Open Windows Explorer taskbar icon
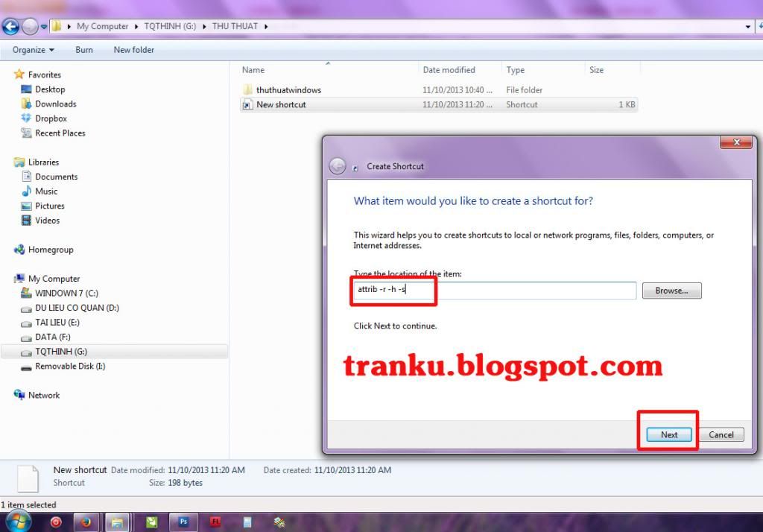This screenshot has width=763, height=532. click(117, 522)
